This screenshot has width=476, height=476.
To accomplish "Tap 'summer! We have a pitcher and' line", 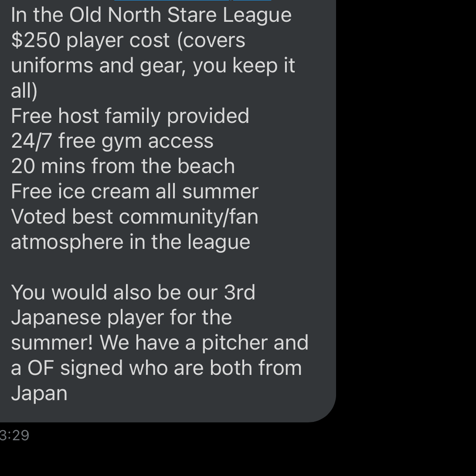I will pos(160,343).
